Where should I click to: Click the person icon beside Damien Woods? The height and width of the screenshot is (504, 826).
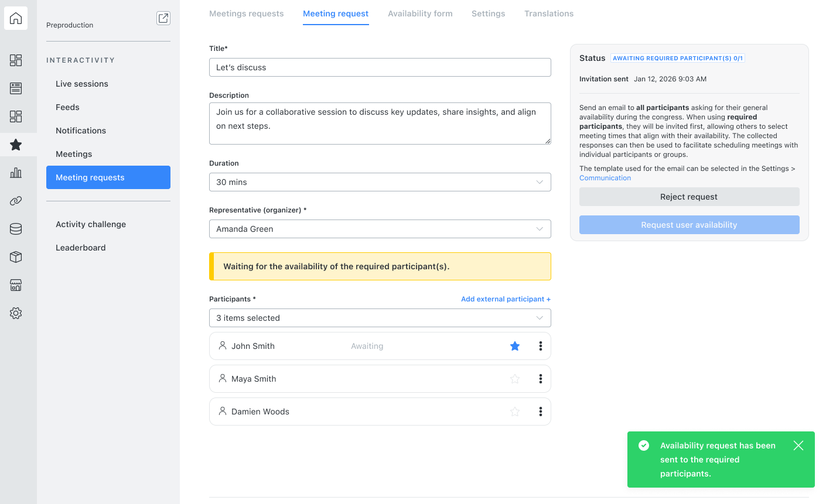[x=223, y=411]
